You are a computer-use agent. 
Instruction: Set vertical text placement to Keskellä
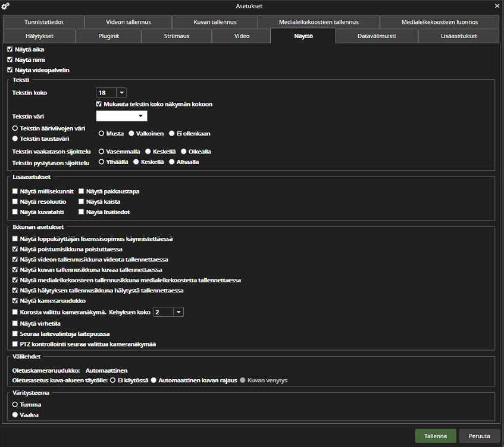(136, 162)
